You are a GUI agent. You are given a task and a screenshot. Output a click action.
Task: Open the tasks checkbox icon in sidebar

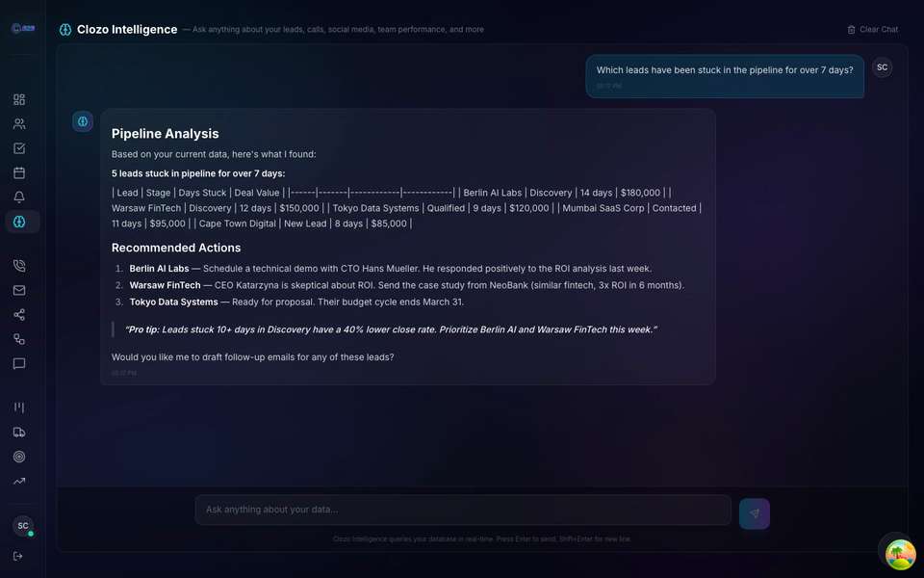tap(19, 148)
